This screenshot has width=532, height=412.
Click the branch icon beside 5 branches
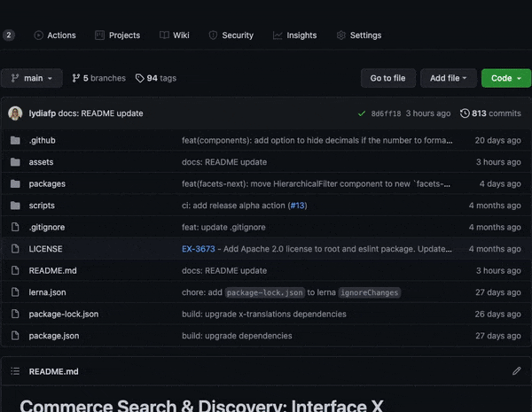point(76,78)
